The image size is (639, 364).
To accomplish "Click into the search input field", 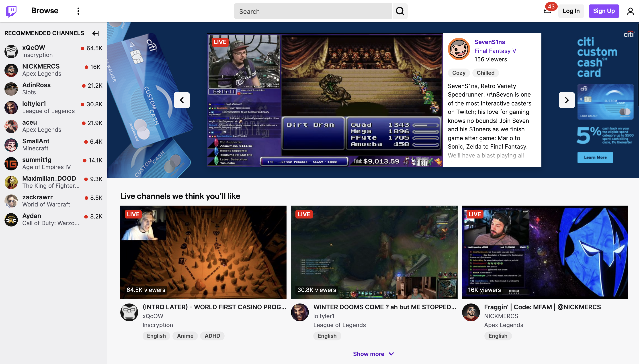I will point(313,11).
